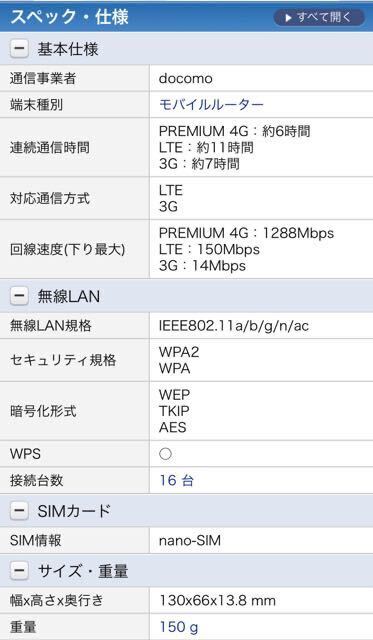
Task: Click the docomo carrier value
Action: coord(186,78)
